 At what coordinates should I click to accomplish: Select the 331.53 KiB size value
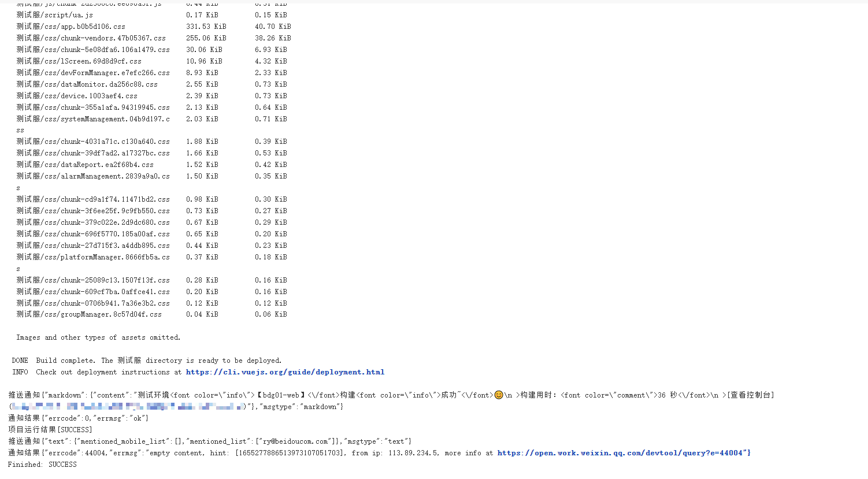pos(206,27)
